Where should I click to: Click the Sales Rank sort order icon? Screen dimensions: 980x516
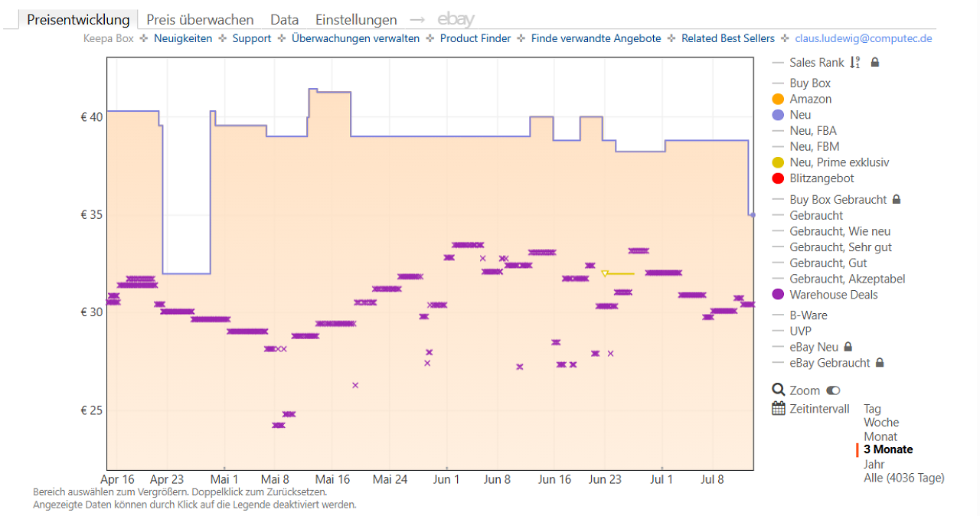click(x=855, y=63)
